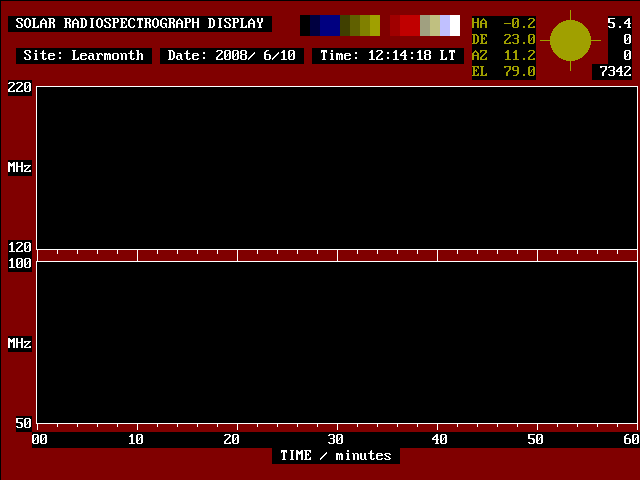The height and width of the screenshot is (480, 640).
Task: Click inside the 50-100 MHz spectrum panel
Action: pos(337,342)
